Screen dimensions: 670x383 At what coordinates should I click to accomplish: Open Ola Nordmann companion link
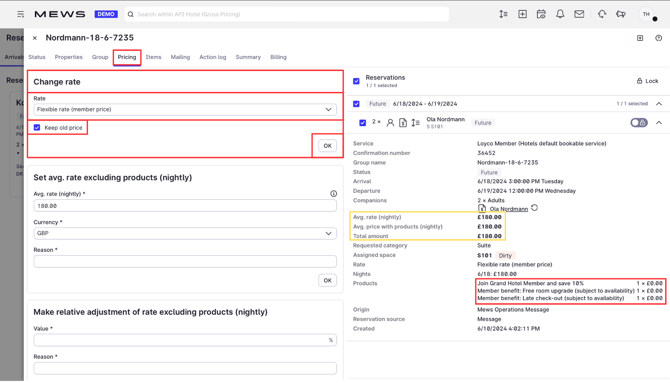(508, 209)
